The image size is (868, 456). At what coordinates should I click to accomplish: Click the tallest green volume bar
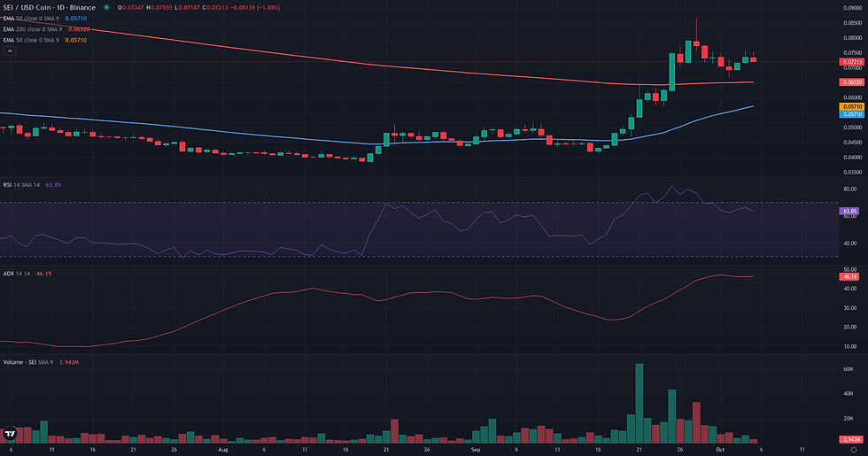point(639,404)
